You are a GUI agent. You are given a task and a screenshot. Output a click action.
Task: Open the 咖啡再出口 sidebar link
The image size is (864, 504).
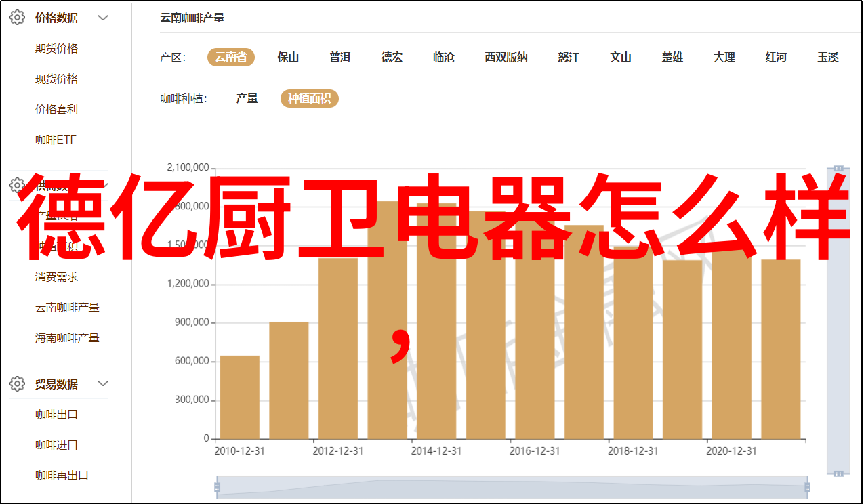[x=62, y=476]
